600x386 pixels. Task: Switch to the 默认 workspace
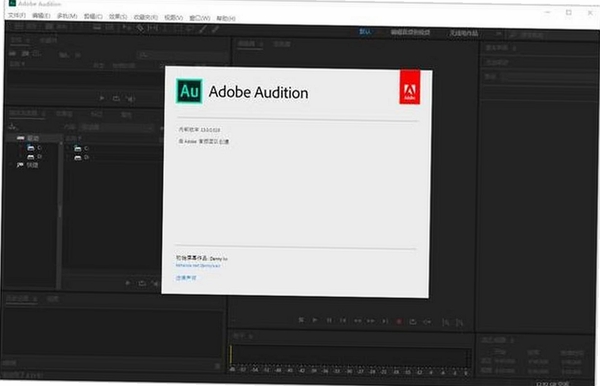tap(365, 31)
